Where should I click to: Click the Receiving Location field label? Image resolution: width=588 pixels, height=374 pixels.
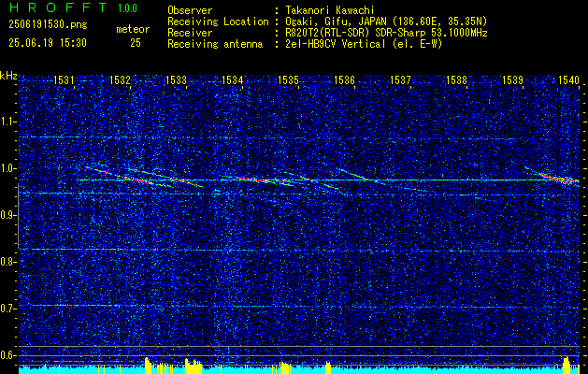(x=218, y=22)
